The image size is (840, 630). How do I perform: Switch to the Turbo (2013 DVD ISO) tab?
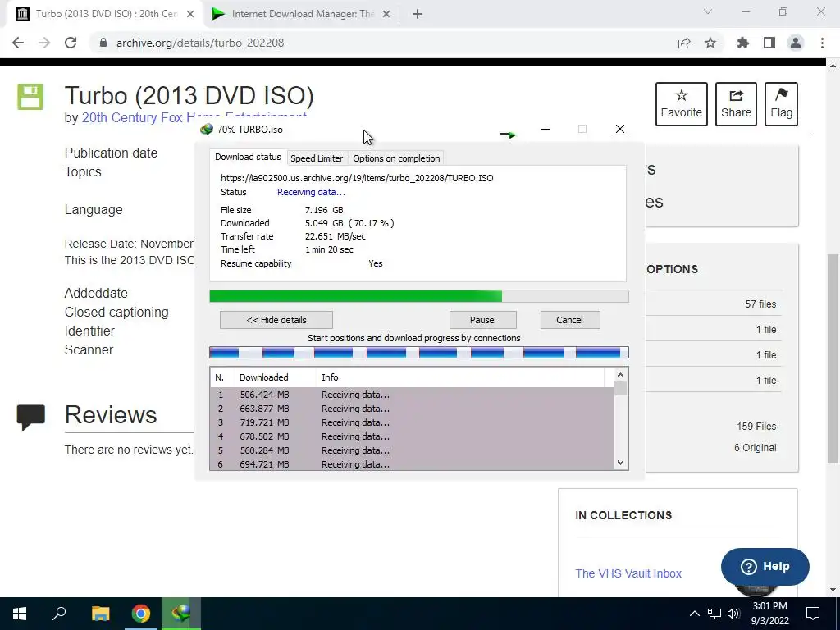(x=104, y=15)
